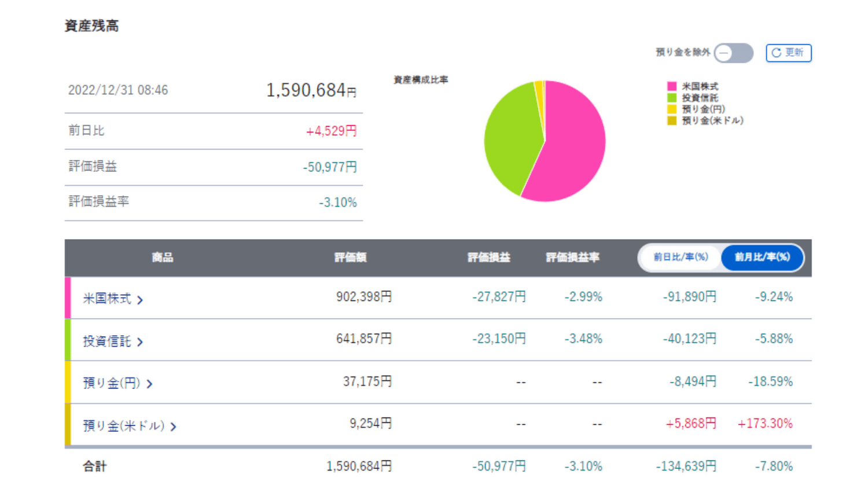868x488 pixels.
Task: Click -8,494円 in the 預り金(円) row
Action: click(x=693, y=381)
